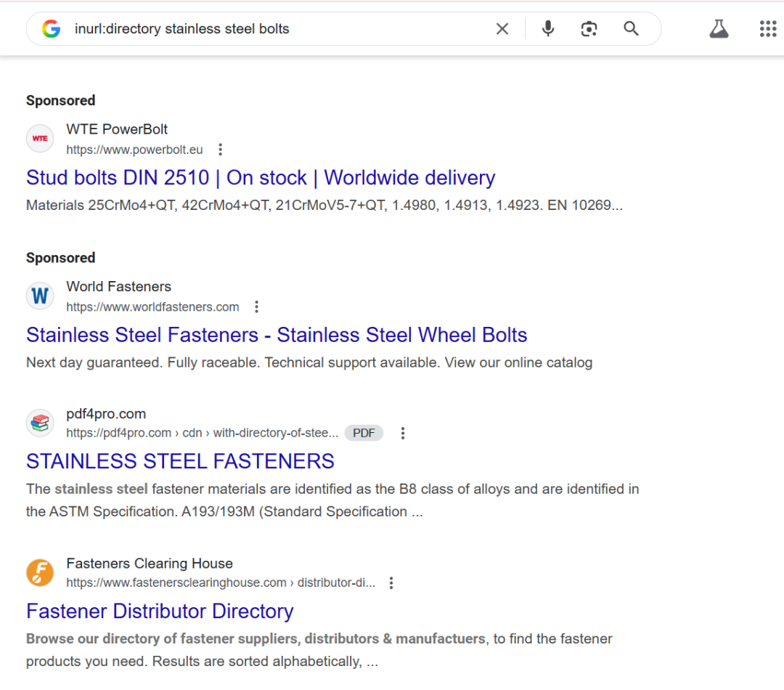Open Google Lens image search icon

pyautogui.click(x=589, y=29)
